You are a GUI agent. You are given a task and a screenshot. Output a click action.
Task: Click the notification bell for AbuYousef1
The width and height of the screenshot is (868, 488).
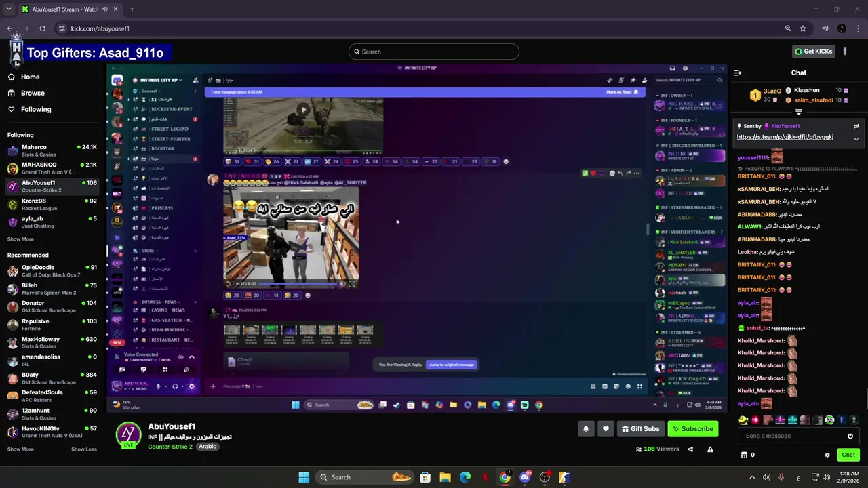tap(586, 428)
